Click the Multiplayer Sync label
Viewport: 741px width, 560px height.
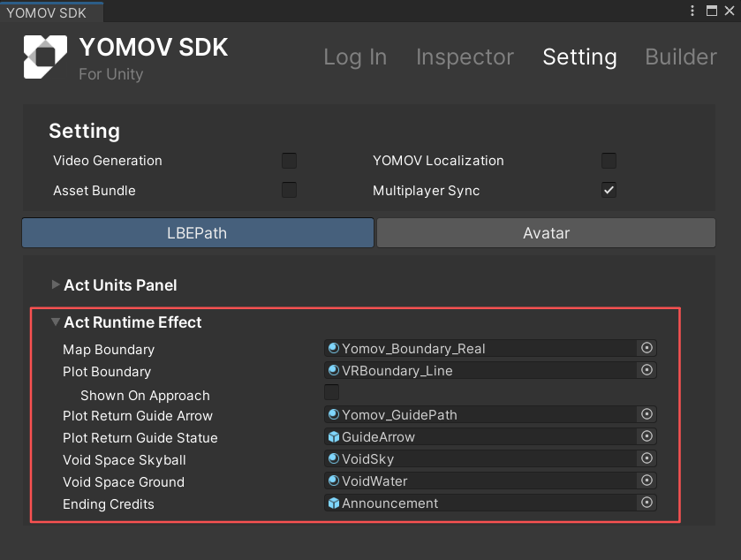pyautogui.click(x=427, y=191)
